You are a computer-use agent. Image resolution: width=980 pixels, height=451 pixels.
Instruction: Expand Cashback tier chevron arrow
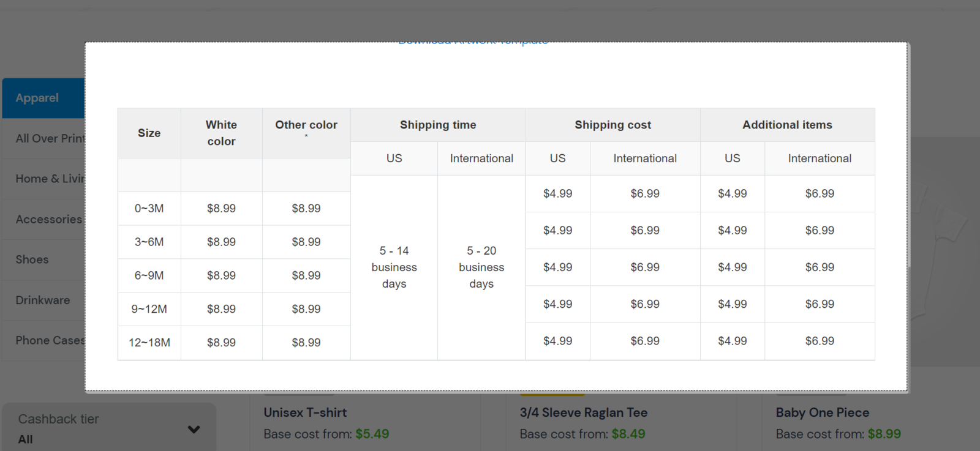pyautogui.click(x=194, y=429)
